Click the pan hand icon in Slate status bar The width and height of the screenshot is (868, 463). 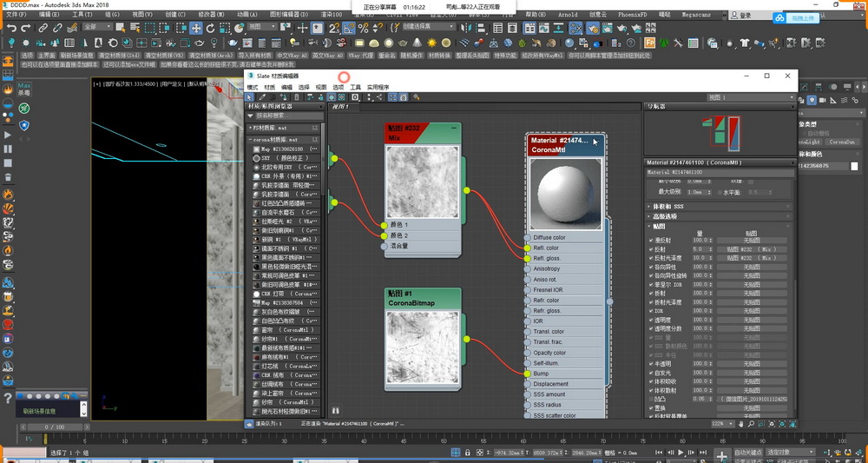click(741, 424)
